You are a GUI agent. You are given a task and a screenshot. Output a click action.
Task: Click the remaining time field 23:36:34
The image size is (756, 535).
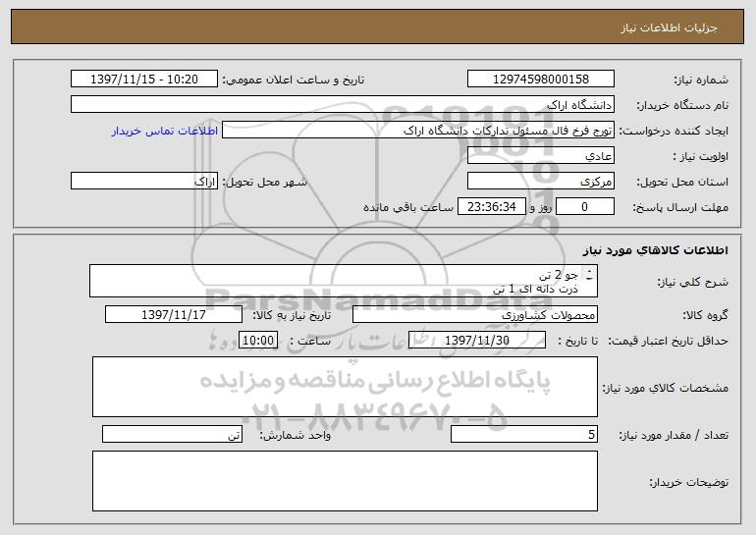[491, 207]
